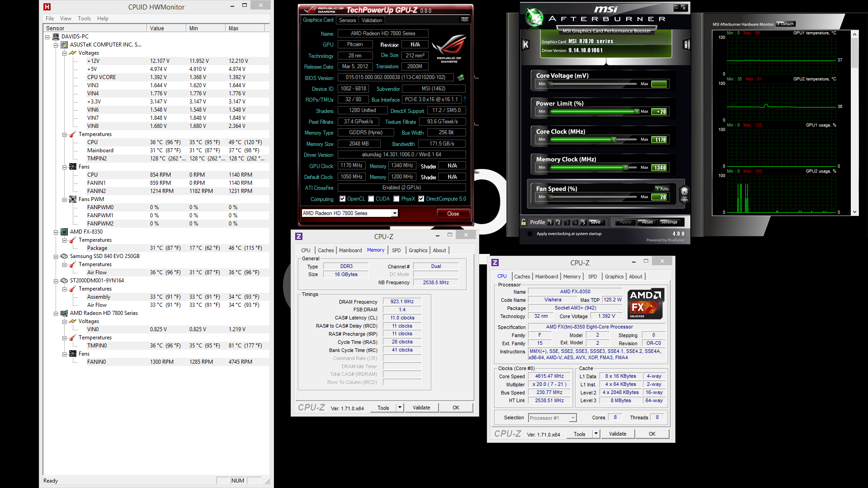Screen dimensions: 868x488
Task: Click the Afterburner profile lock icon
Action: 524,222
